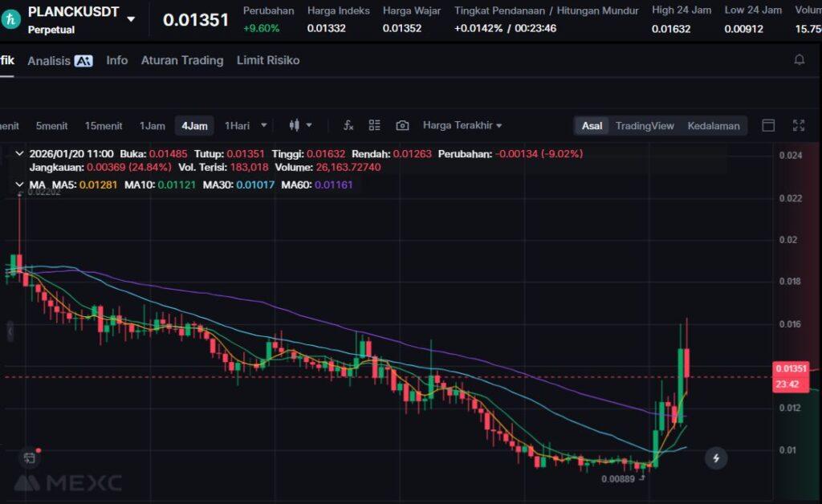Open the Aturan Trading tab
This screenshot has width=822, height=504.
pyautogui.click(x=182, y=60)
